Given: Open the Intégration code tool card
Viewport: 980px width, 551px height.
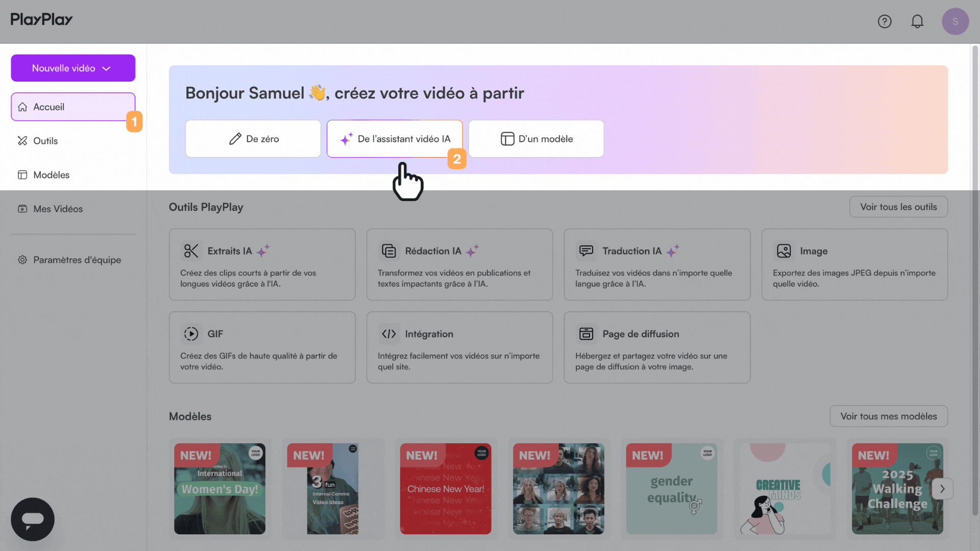Looking at the screenshot, I should tap(459, 347).
